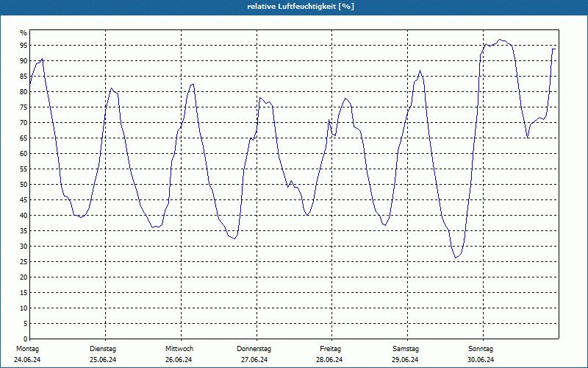The height and width of the screenshot is (368, 588).
Task: Select the 'Dienstag' day label
Action: pyautogui.click(x=103, y=349)
